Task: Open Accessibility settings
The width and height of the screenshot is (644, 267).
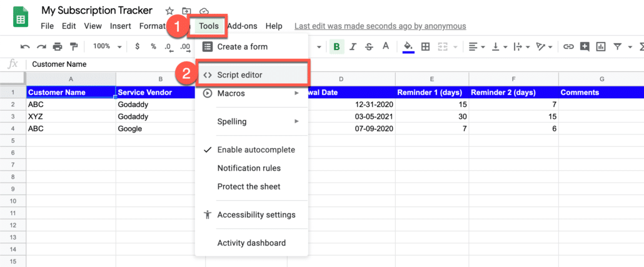Action: [x=251, y=215]
